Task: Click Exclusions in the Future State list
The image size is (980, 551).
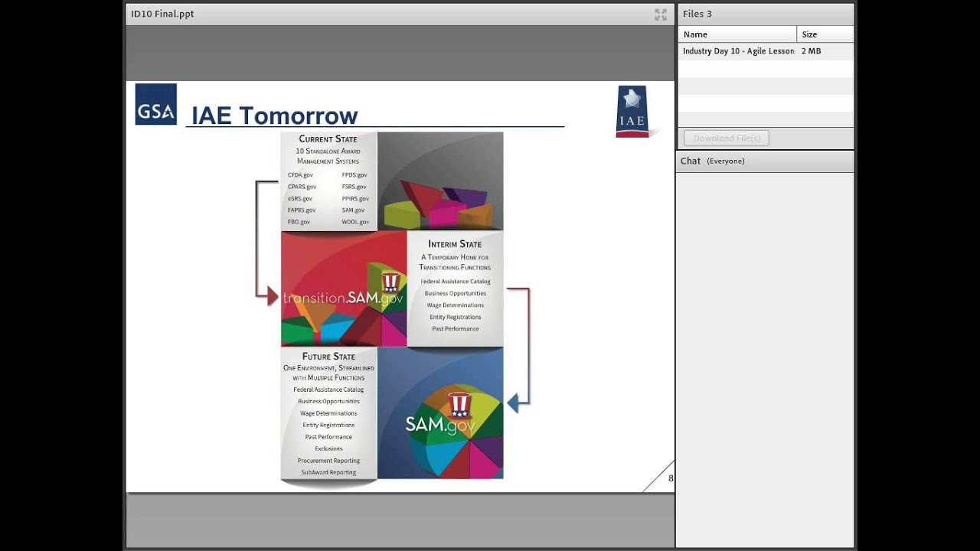Action: (328, 449)
